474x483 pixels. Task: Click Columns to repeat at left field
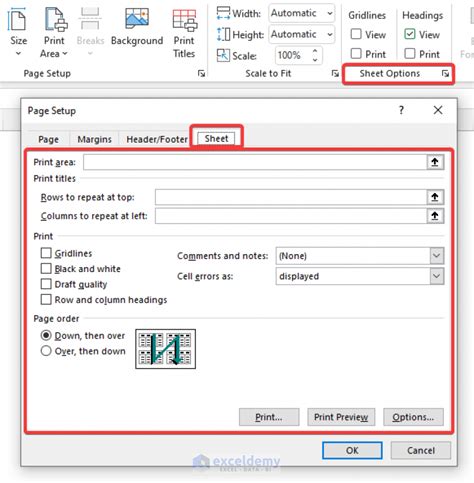(x=291, y=216)
